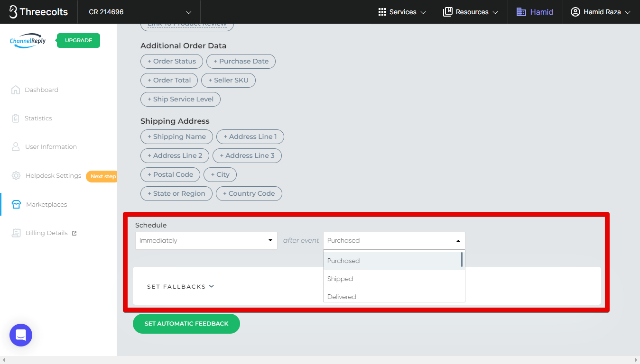Insert the Country Code tag
The image size is (640, 364).
point(249,193)
